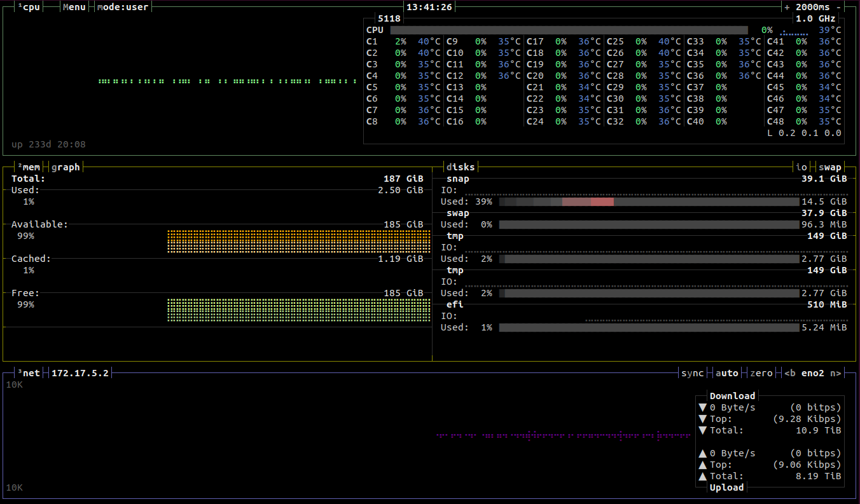Click the swap used amount 96.3 MiB
The image size is (860, 504).
(824, 224)
